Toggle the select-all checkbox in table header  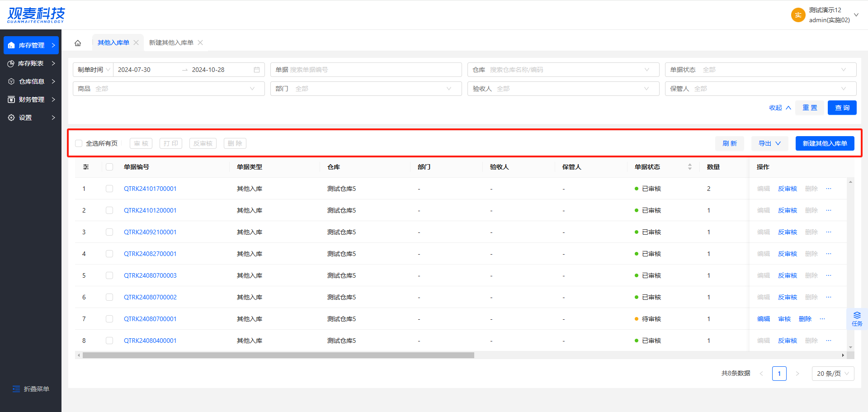[x=109, y=167]
